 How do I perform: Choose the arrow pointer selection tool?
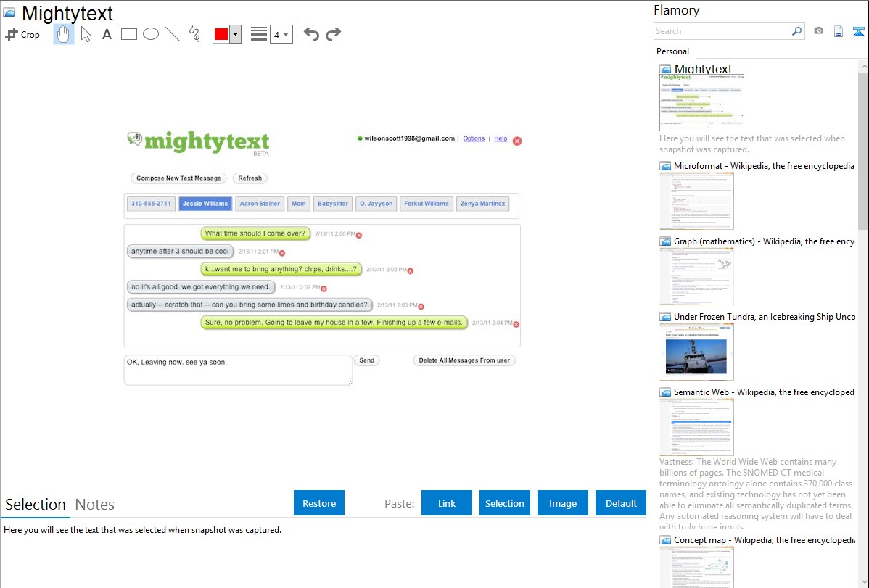[86, 34]
